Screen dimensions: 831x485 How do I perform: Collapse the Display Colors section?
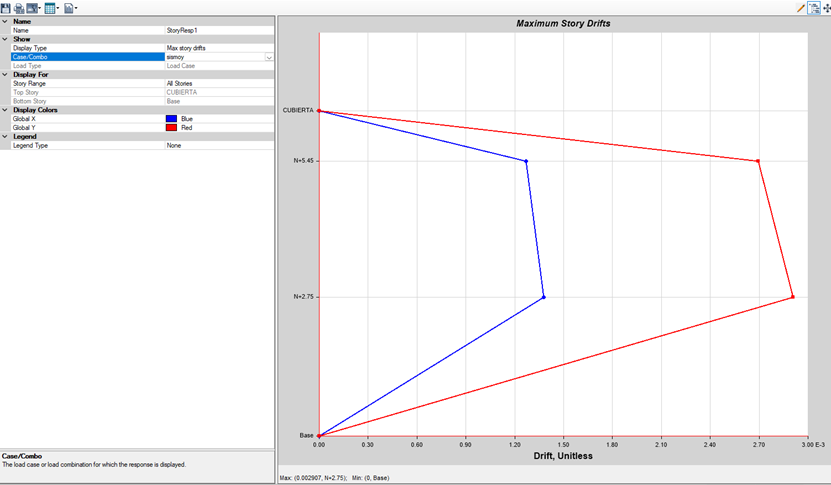tap(5, 110)
